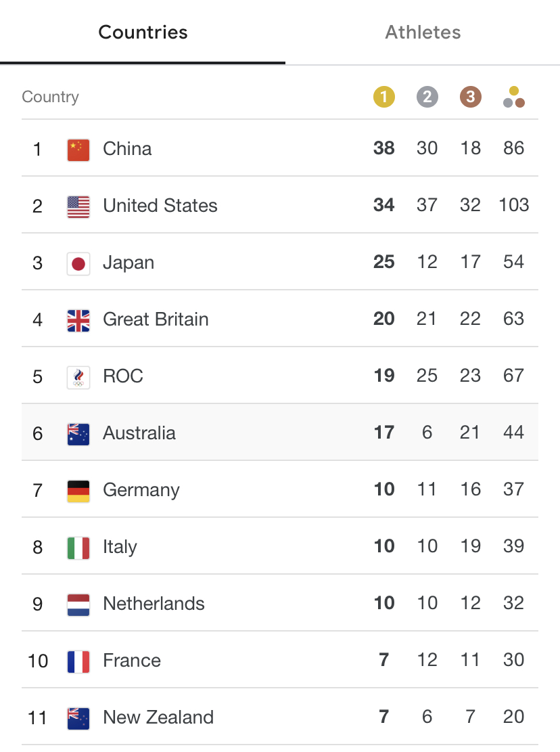Click the China flag icon

pyautogui.click(x=78, y=150)
